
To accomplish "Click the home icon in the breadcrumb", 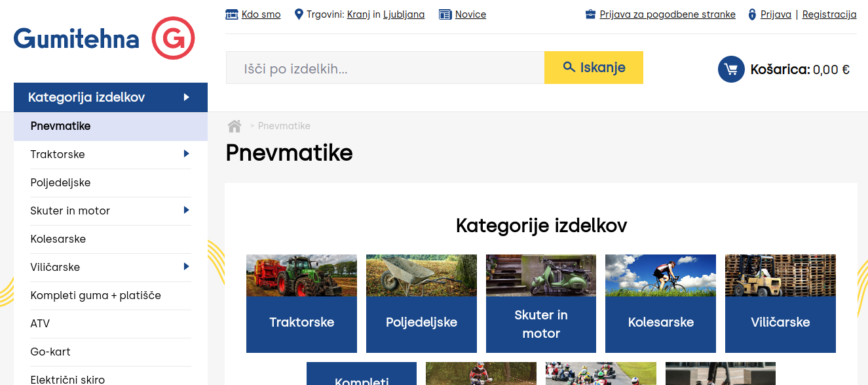I will (x=234, y=126).
